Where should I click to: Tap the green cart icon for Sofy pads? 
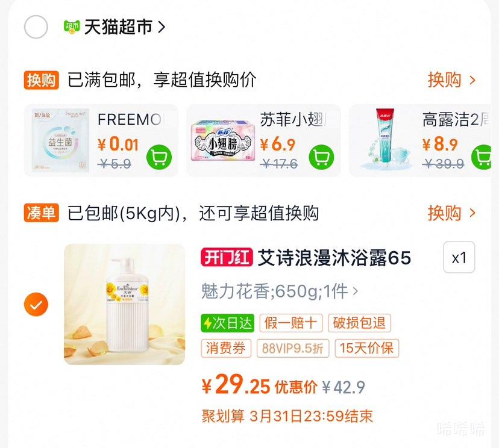point(321,157)
